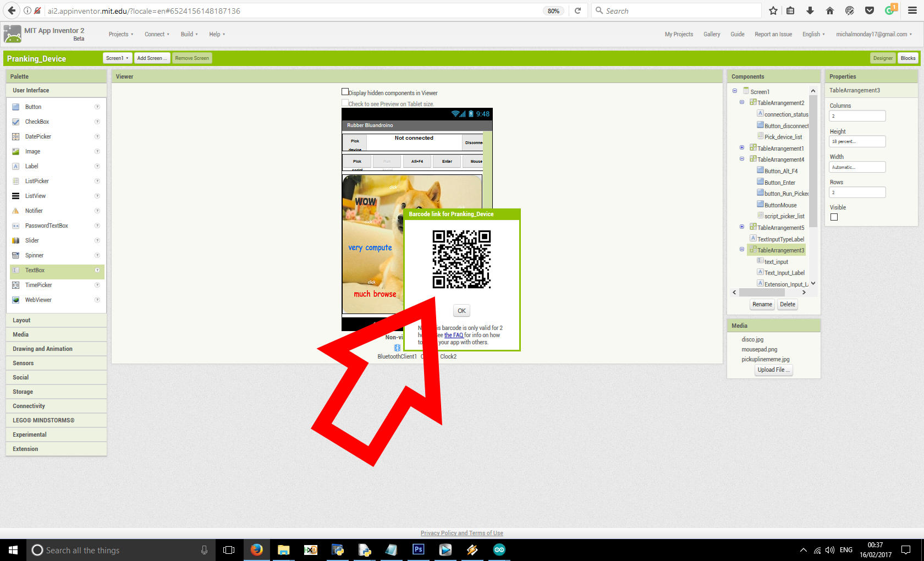This screenshot has height=561, width=924.
Task: Click the Upload File button
Action: (774, 370)
